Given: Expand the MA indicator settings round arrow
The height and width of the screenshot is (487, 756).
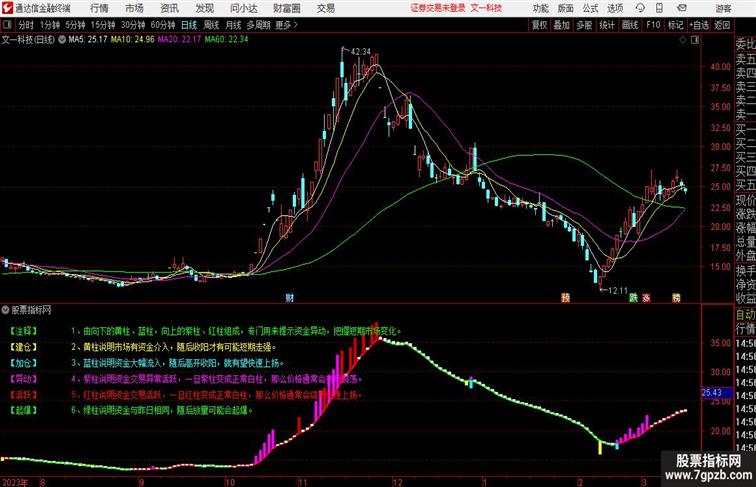Looking at the screenshot, I should tap(62, 40).
